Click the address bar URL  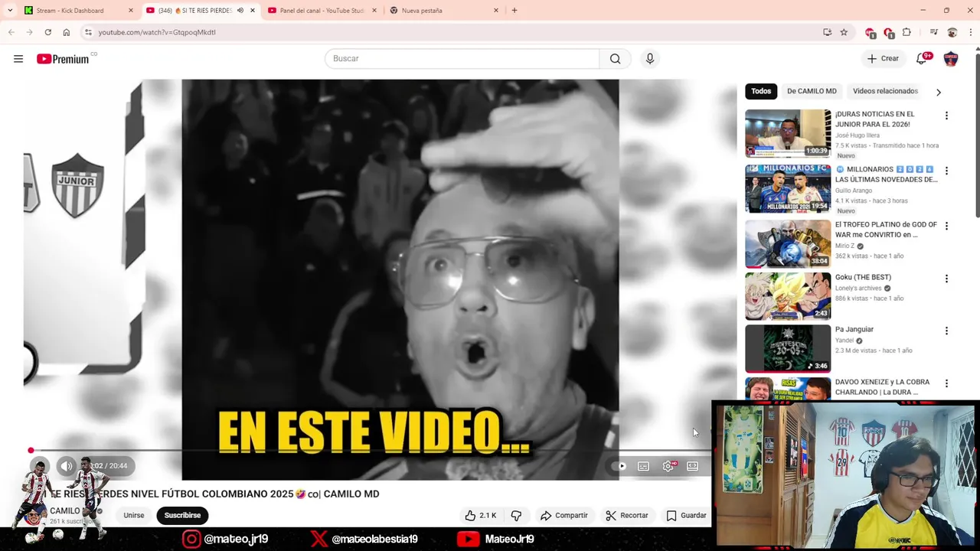(157, 32)
